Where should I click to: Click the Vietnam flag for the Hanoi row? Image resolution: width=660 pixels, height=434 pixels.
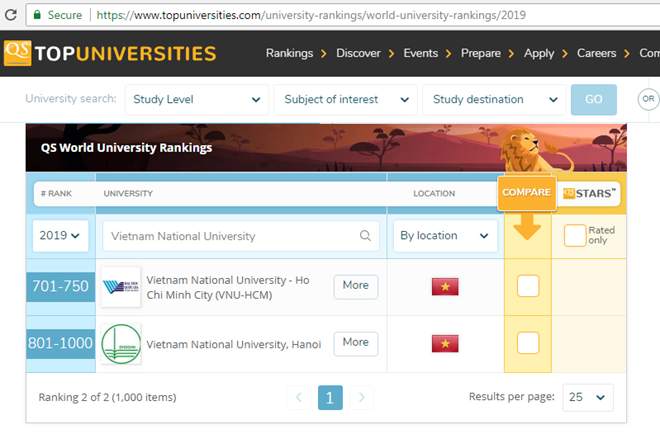coord(444,343)
